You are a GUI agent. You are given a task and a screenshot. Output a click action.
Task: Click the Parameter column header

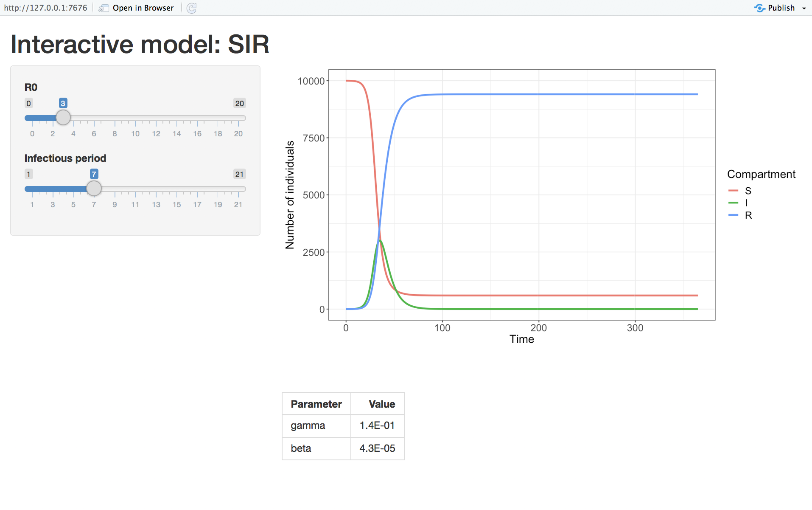pos(316,404)
